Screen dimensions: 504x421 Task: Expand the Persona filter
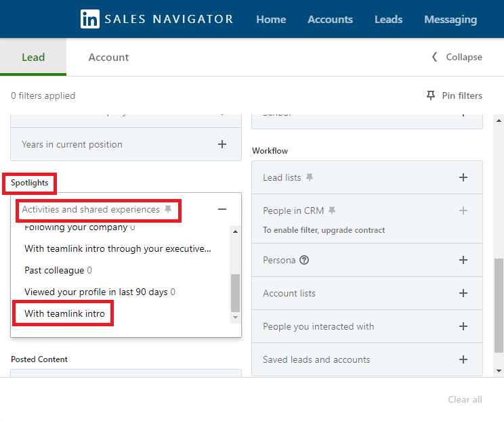[463, 260]
